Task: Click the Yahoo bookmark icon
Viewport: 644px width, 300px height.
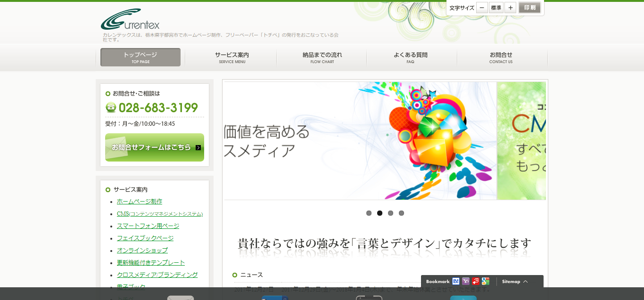Action: [x=466, y=281]
